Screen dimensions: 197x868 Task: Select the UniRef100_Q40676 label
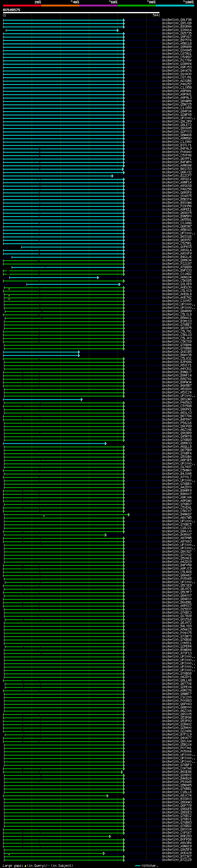coord(176,71)
